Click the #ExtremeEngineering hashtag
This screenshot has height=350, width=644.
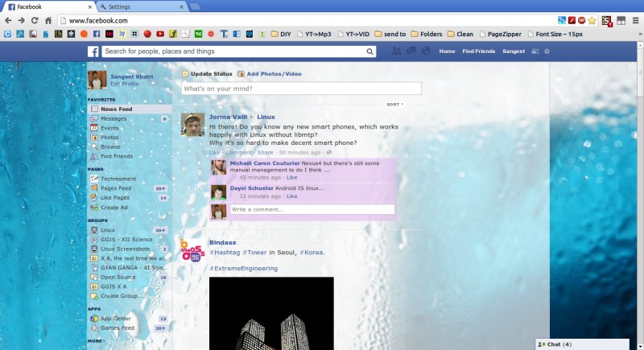point(244,269)
